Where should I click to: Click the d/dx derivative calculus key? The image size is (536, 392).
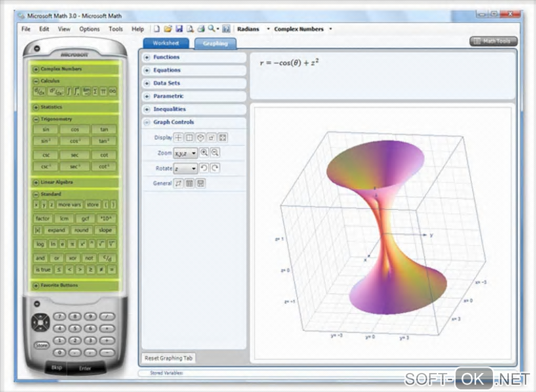pos(39,91)
